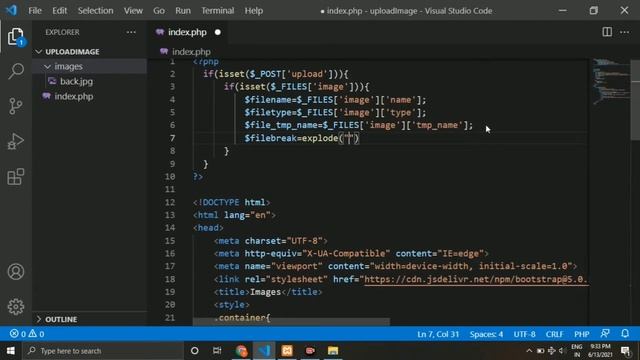Collapse the images folder

pyautogui.click(x=48, y=66)
